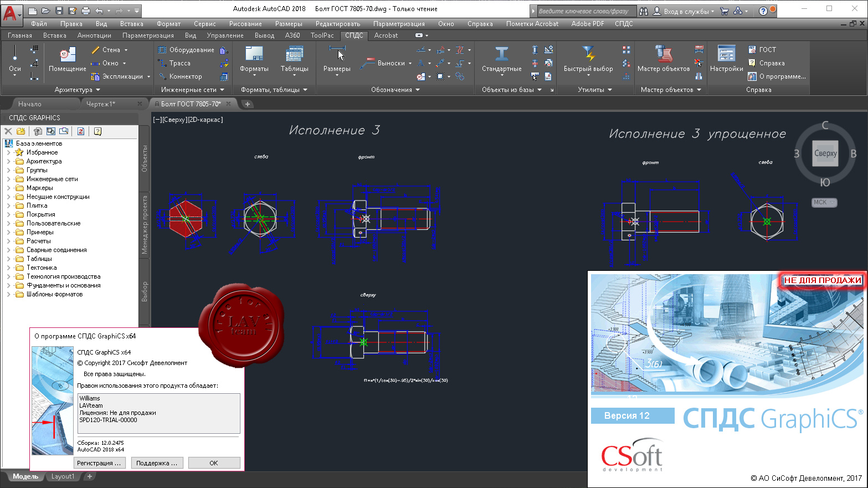
Task: Click the [-][Сверху][2D-каркас] viewport label
Action: (x=188, y=120)
